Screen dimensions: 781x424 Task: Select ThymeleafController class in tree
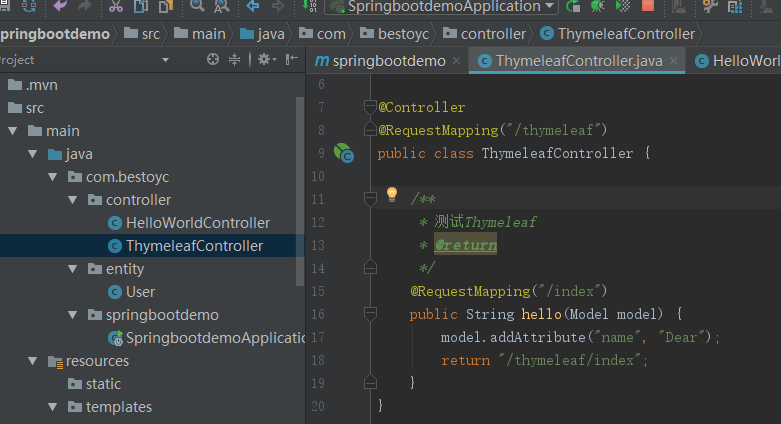pyautogui.click(x=185, y=246)
